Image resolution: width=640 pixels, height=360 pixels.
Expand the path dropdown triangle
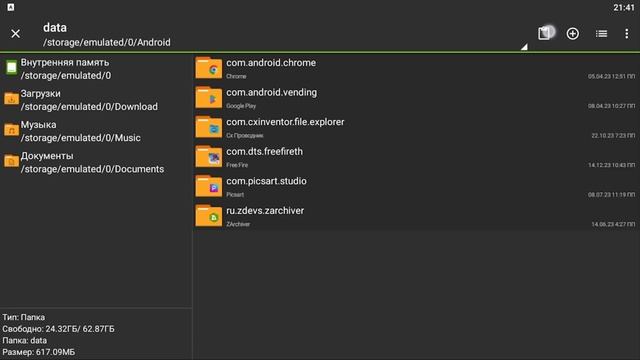pyautogui.click(x=524, y=47)
